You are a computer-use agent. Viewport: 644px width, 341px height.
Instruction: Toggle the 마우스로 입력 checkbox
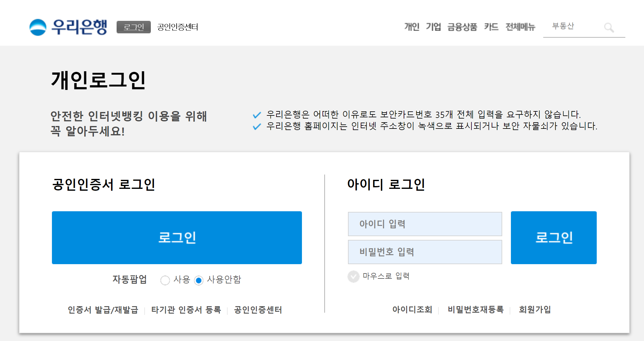pyautogui.click(x=354, y=276)
